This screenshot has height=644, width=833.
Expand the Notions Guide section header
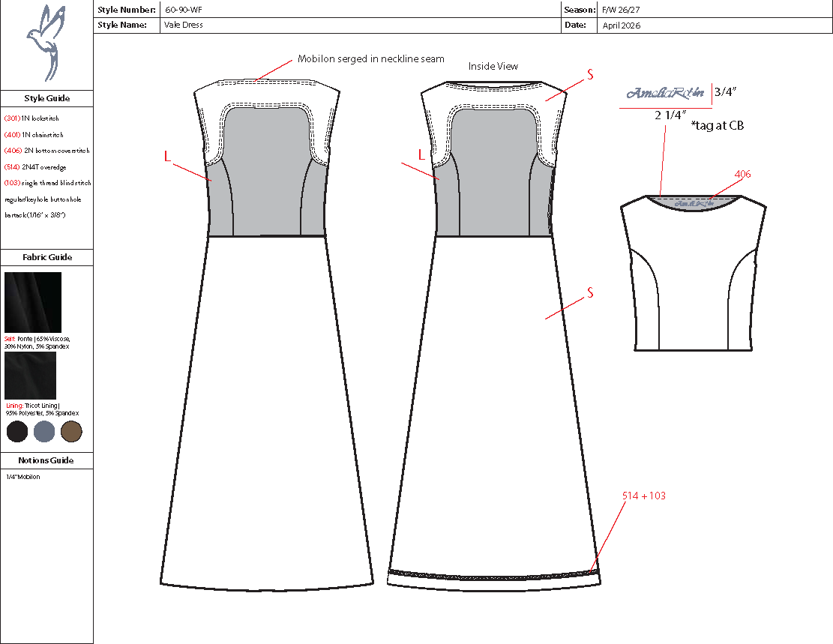[46, 460]
